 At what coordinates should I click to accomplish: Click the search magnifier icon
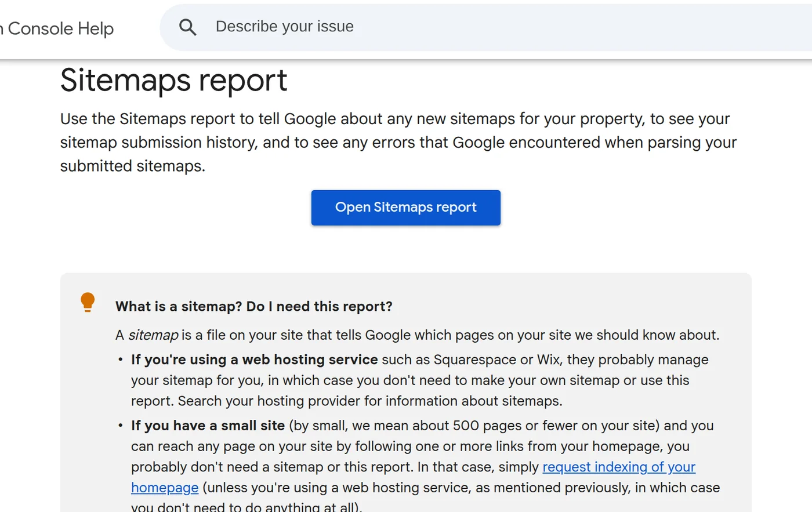click(x=187, y=27)
